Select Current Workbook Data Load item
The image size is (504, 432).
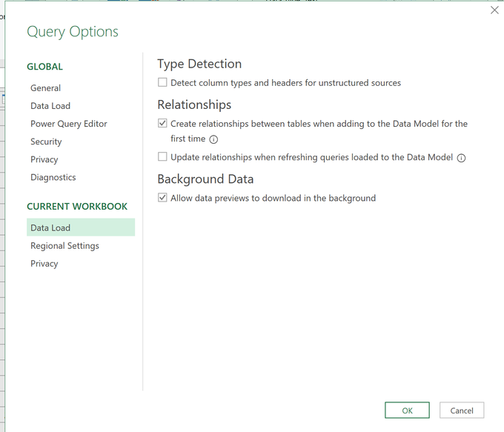81,227
